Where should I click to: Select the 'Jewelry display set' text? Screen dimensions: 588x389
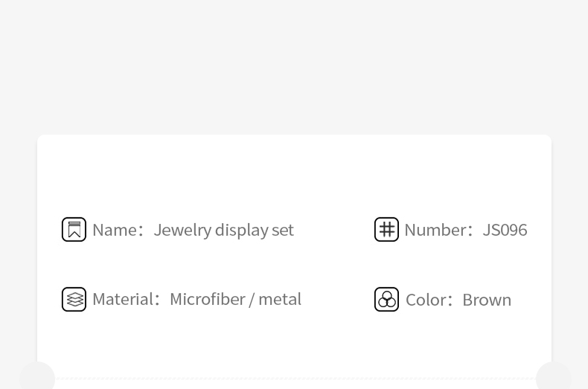223,230
